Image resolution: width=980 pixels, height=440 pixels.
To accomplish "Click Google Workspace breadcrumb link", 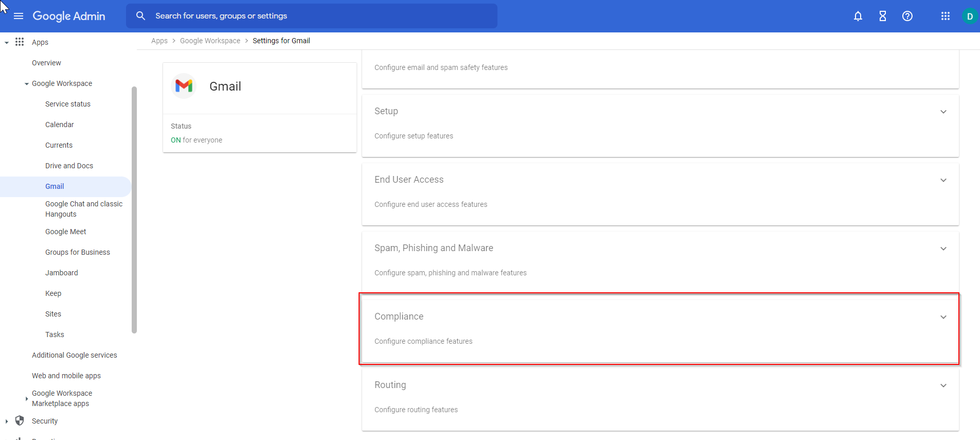I will (210, 41).
